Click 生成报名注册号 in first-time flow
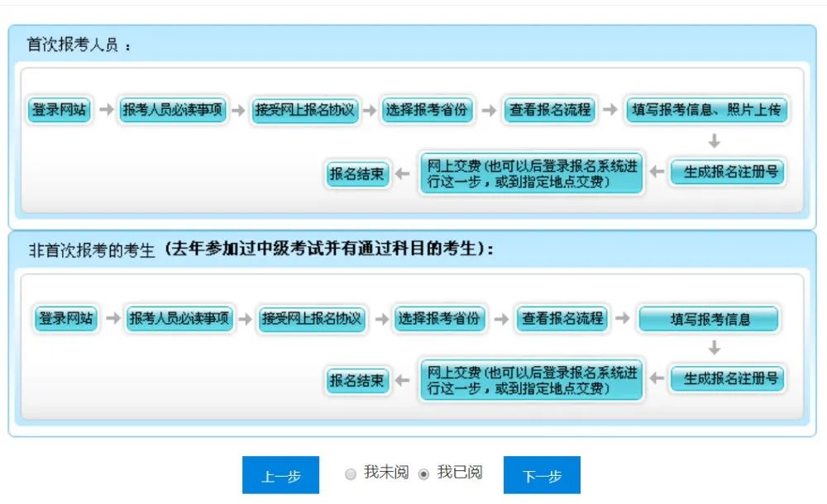The image size is (827, 504). (x=727, y=172)
